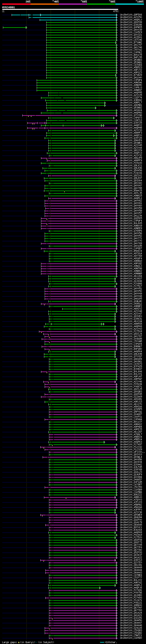This screenshot has width=146, height=644.
Task: Click the white query sequence bar
Action: pos(60,10)
